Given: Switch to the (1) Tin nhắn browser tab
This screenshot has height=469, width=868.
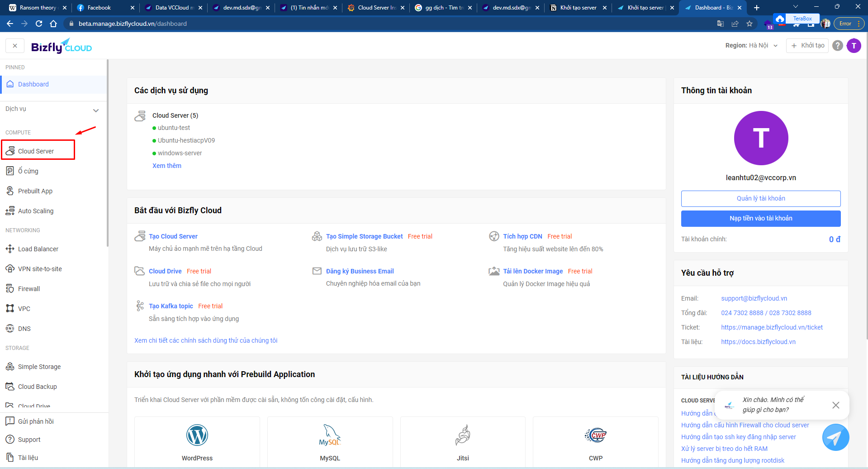Looking at the screenshot, I should (x=308, y=8).
